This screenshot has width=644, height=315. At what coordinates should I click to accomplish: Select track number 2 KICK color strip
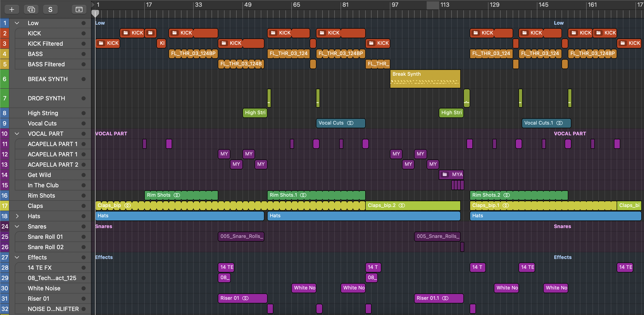tap(4, 34)
